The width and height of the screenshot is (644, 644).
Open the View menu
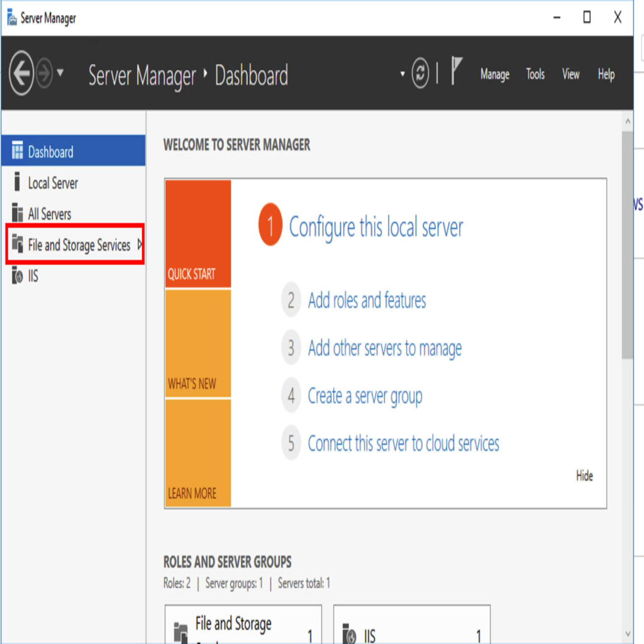click(x=570, y=74)
